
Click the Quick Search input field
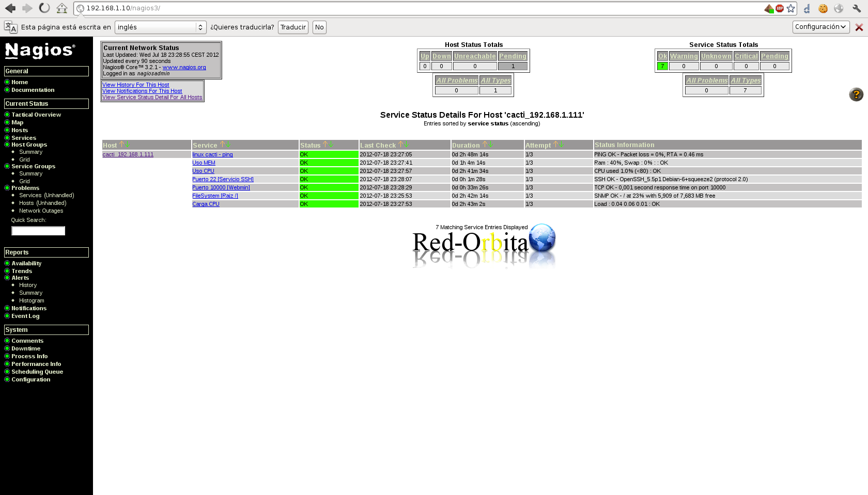[x=38, y=231]
